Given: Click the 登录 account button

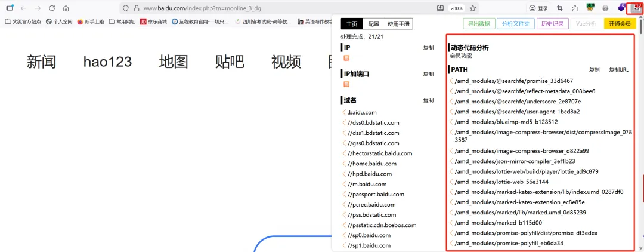Looking at the screenshot, I should click(x=538, y=8).
